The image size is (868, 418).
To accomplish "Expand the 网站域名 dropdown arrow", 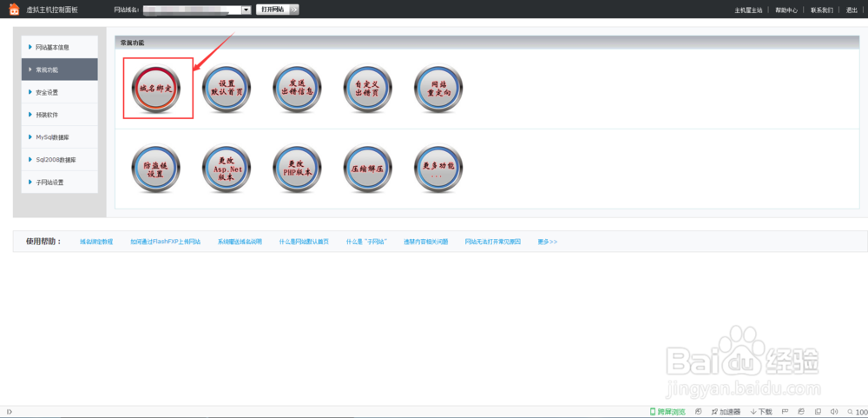I will pos(247,10).
